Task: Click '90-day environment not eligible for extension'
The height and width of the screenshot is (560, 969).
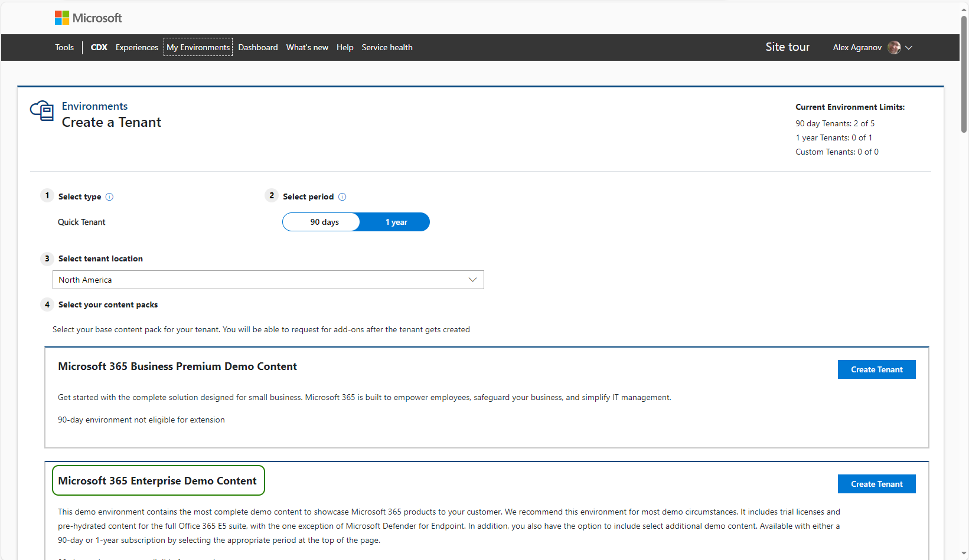Action: click(x=141, y=420)
